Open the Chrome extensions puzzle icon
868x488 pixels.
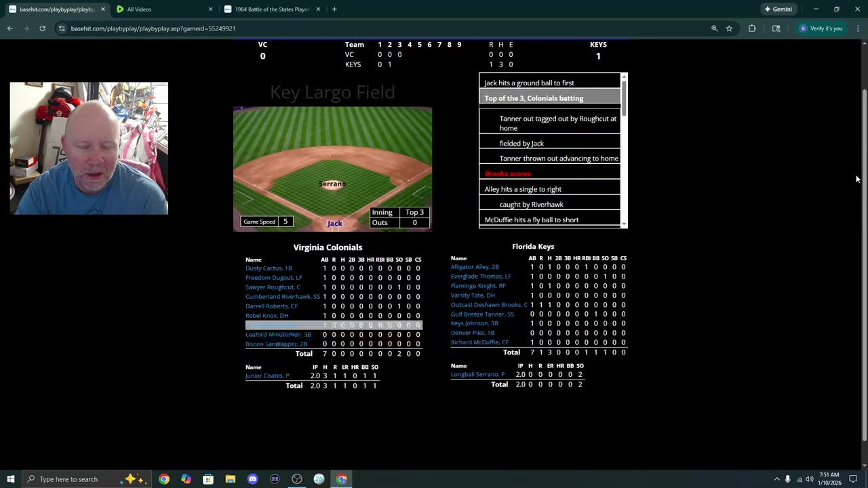752,28
